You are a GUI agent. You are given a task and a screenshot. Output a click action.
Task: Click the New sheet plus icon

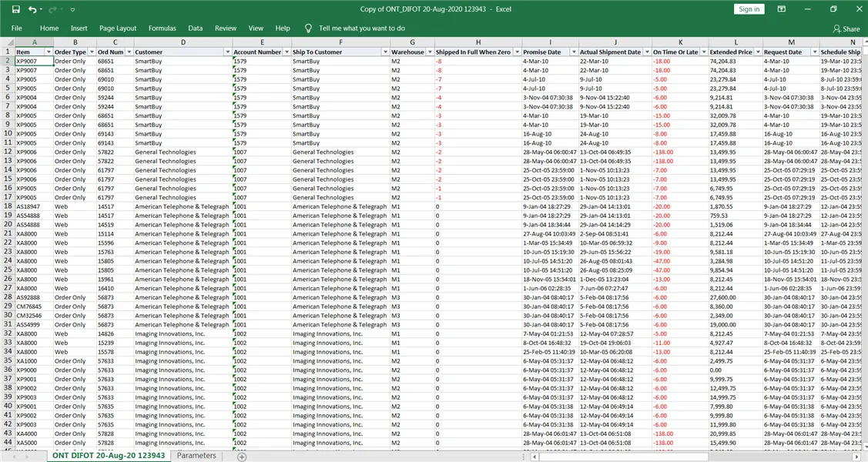coord(241,457)
